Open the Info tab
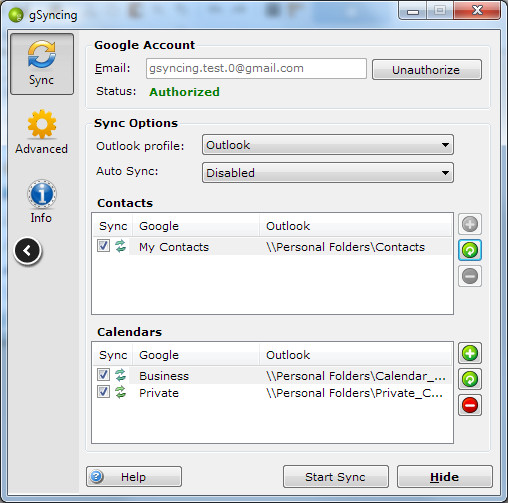508x503 pixels. [x=41, y=202]
